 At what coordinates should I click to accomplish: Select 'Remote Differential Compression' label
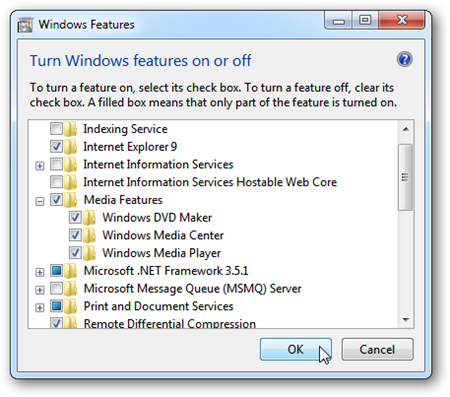[170, 323]
